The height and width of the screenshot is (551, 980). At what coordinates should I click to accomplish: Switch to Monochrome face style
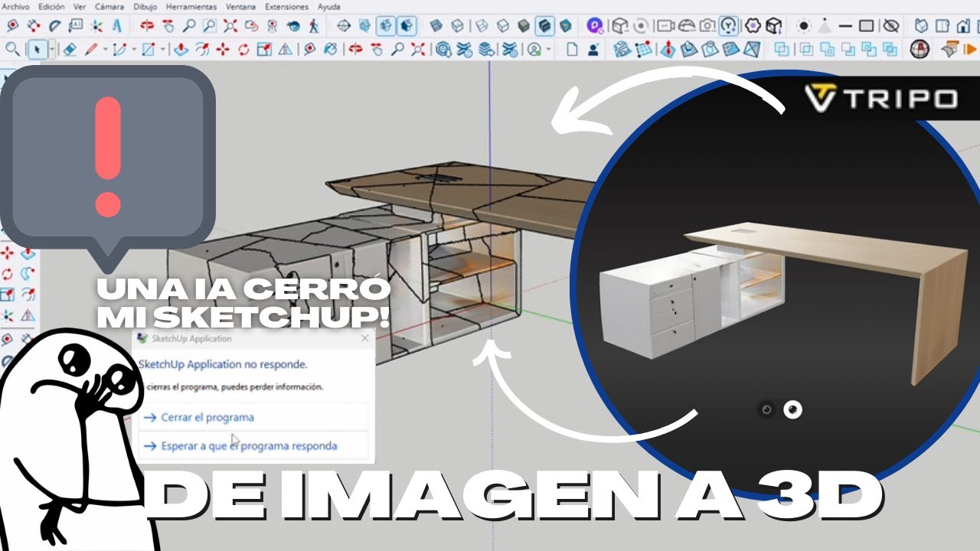[x=566, y=25]
